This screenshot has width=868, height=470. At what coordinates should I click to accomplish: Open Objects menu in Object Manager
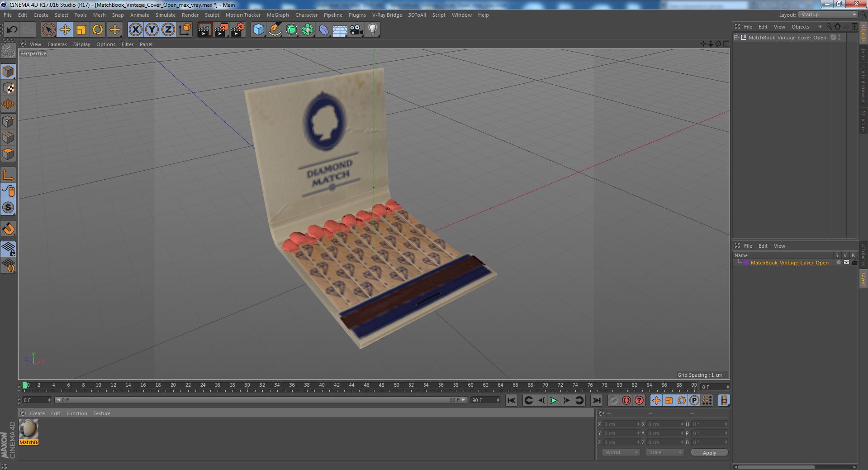(x=800, y=27)
